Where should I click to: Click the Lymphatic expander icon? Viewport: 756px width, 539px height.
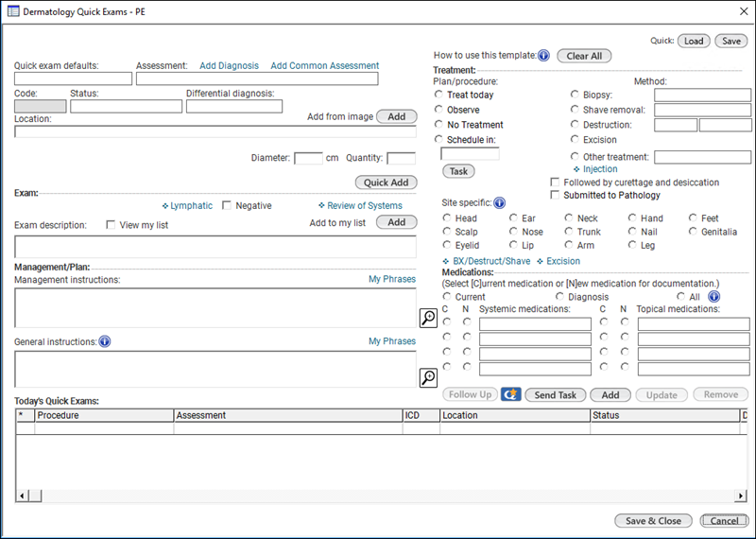coord(165,206)
